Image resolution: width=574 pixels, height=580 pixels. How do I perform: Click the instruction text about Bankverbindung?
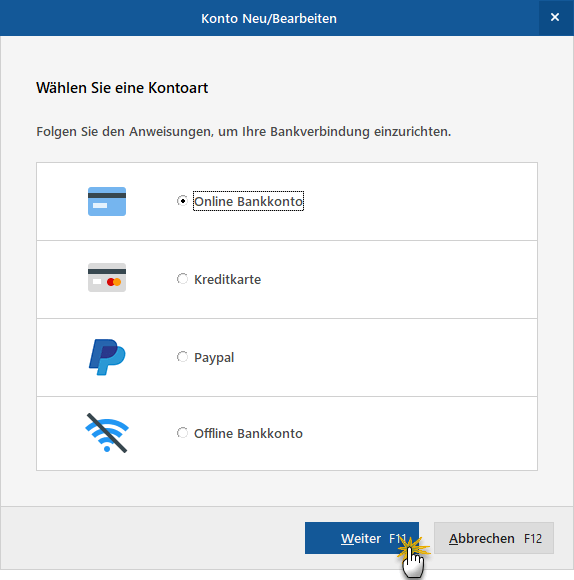point(244,132)
